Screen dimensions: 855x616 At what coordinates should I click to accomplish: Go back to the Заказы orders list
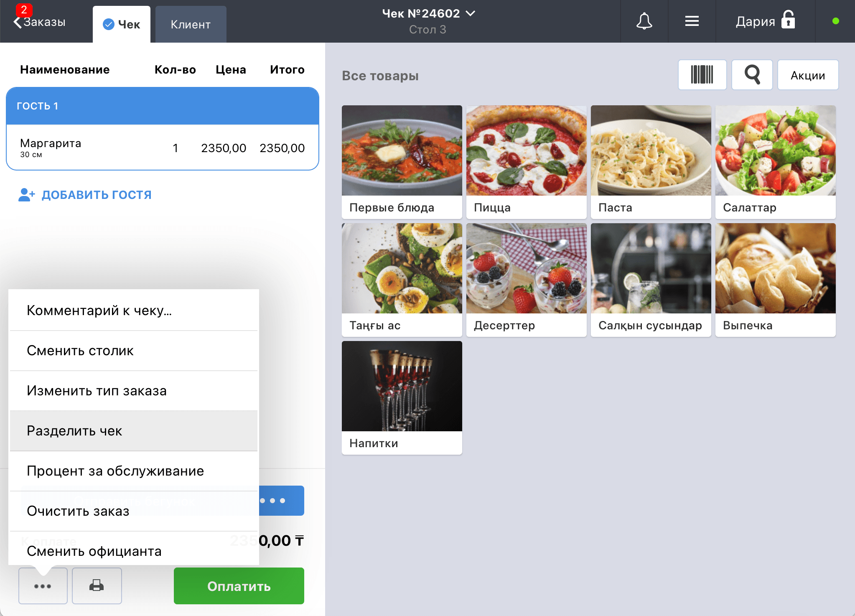40,22
